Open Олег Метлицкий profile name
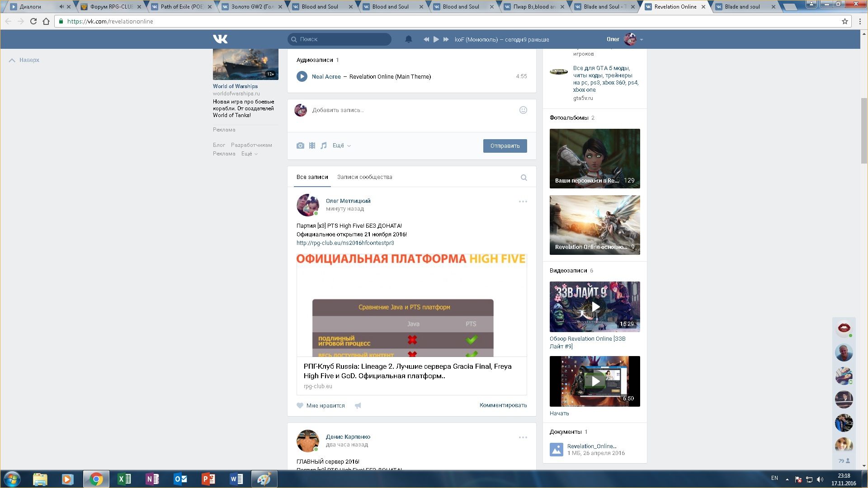 (x=348, y=201)
